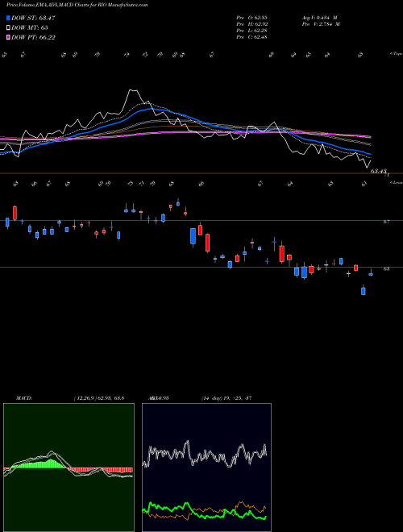The height and width of the screenshot is (532, 403).
Task: Click the white DOW MT legend swatch
Action: pyautogui.click(x=9, y=28)
